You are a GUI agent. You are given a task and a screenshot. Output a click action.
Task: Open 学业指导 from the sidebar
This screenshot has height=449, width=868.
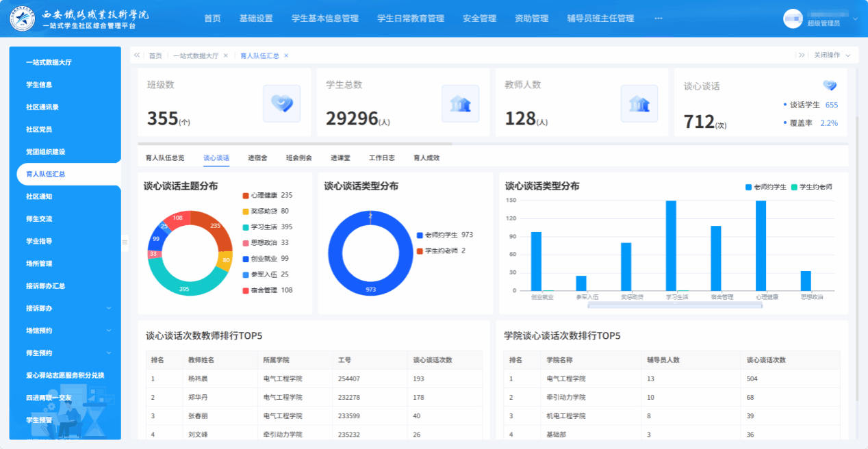click(x=39, y=242)
